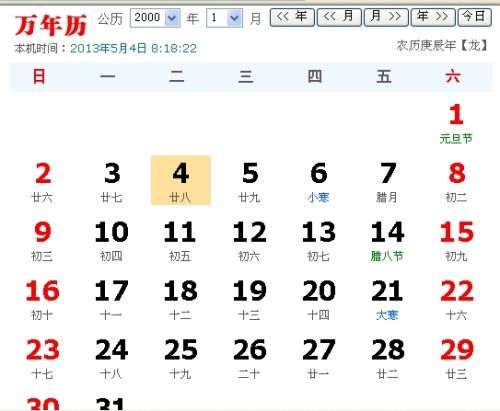The image size is (500, 411).
Task: Select day 21 marked 大寒
Action: pyautogui.click(x=387, y=300)
